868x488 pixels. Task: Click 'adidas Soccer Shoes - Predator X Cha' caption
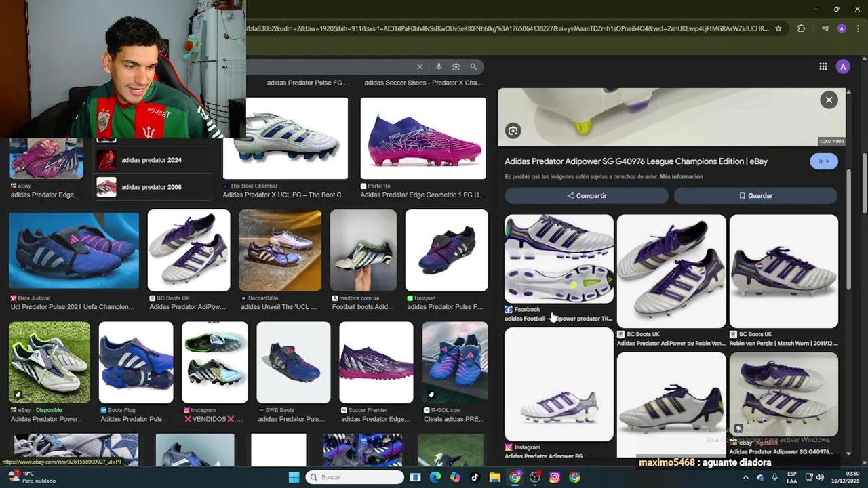(424, 83)
